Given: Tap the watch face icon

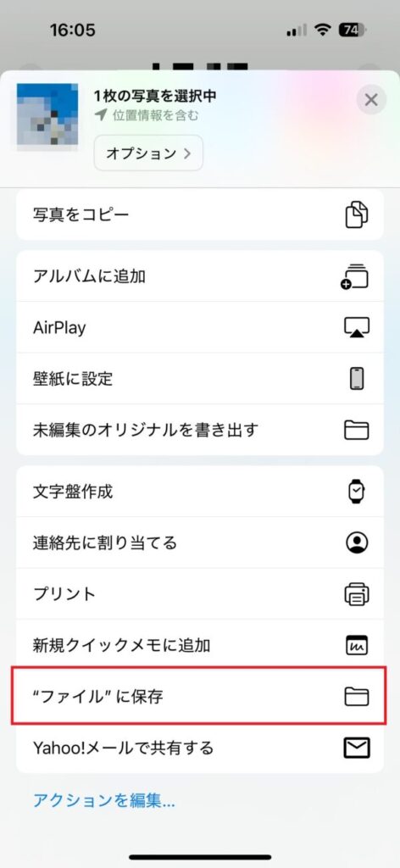Looking at the screenshot, I should [357, 491].
